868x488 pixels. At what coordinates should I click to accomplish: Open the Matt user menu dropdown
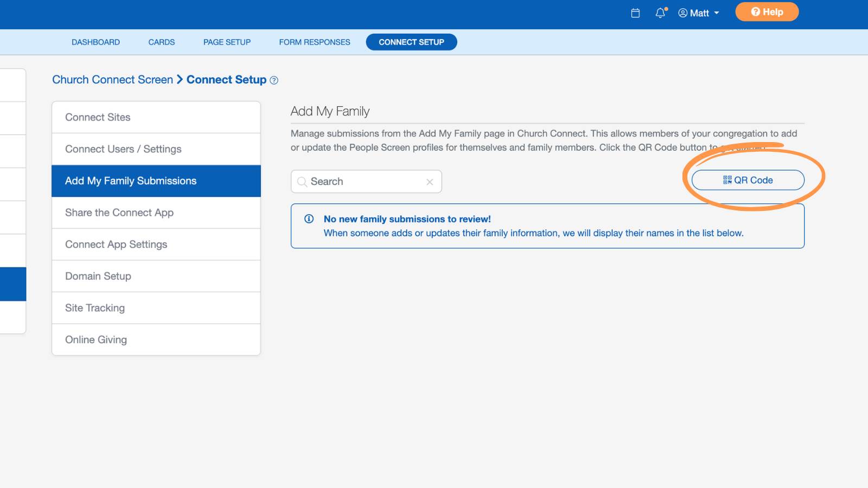tap(699, 13)
